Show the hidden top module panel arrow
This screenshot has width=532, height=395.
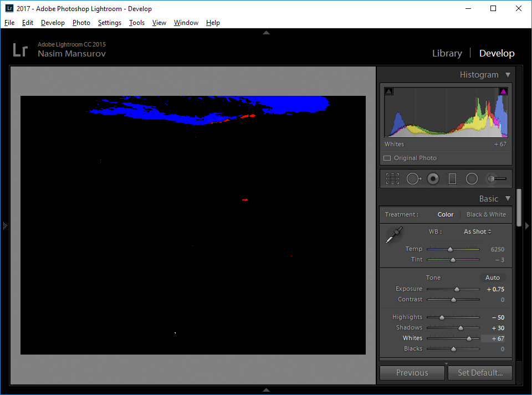coord(267,33)
